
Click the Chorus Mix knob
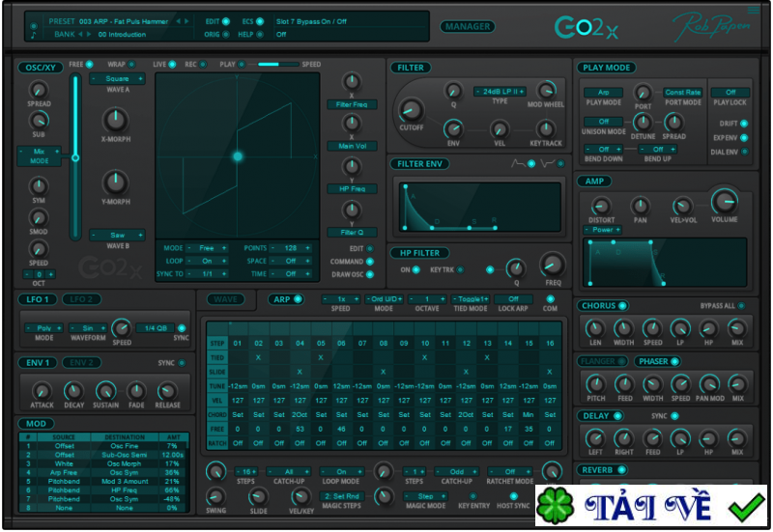(x=737, y=328)
